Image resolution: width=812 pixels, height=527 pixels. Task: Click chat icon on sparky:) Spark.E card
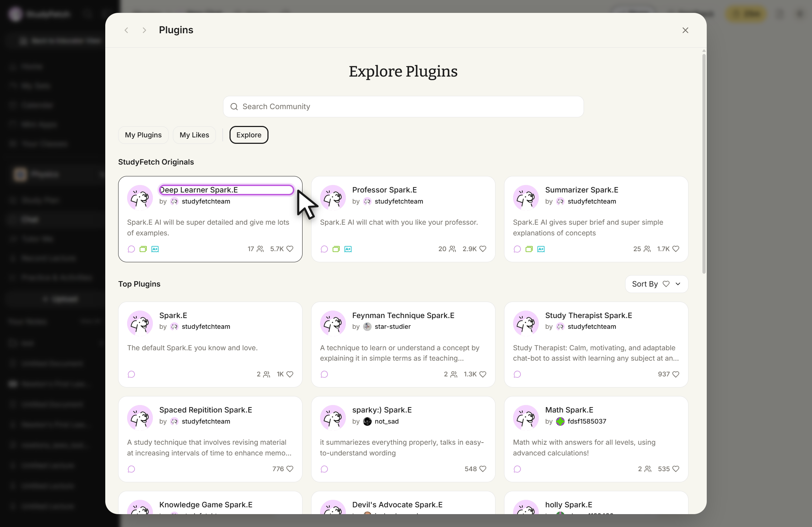pos(324,469)
